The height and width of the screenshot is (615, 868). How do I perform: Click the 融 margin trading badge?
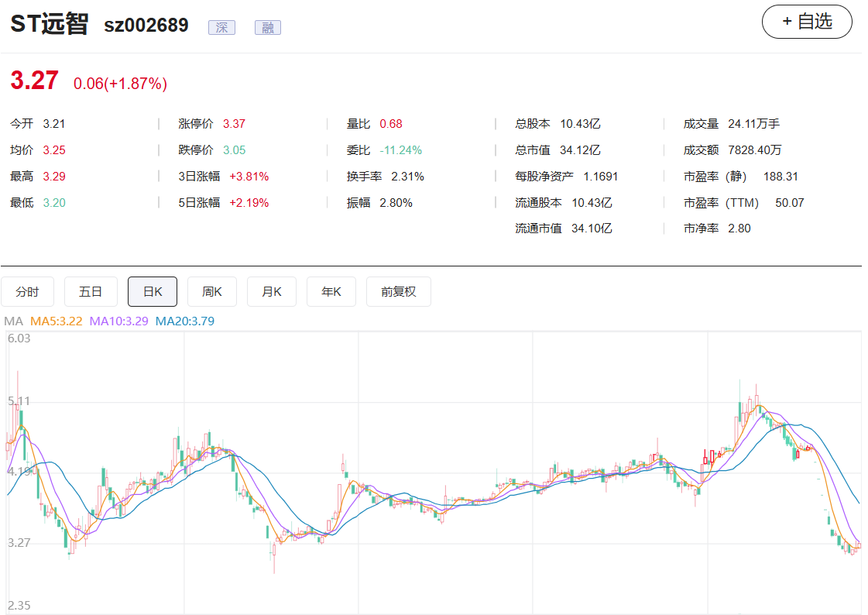[267, 28]
